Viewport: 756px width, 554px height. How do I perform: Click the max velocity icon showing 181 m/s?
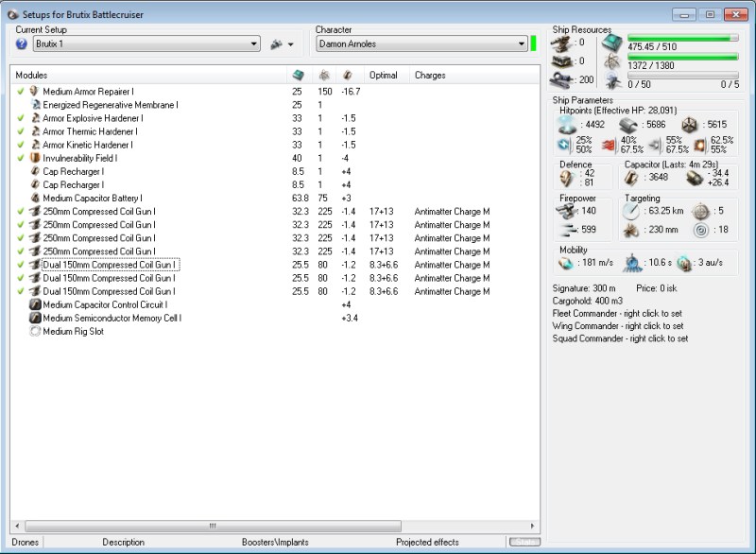(565, 263)
